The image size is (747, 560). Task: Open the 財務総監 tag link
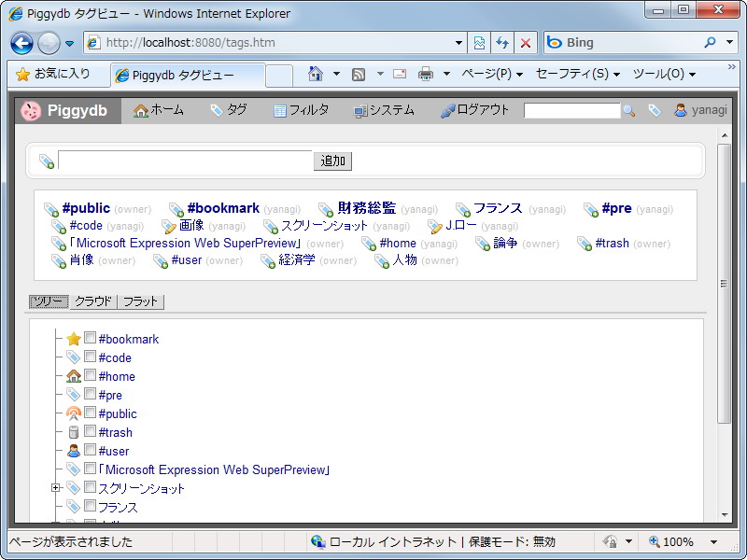[x=367, y=208]
